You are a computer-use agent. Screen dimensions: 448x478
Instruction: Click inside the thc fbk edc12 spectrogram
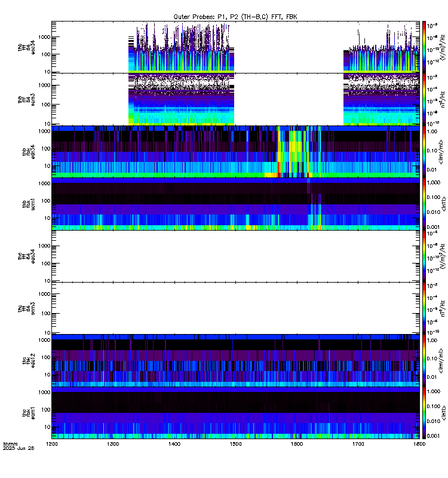coord(235,361)
